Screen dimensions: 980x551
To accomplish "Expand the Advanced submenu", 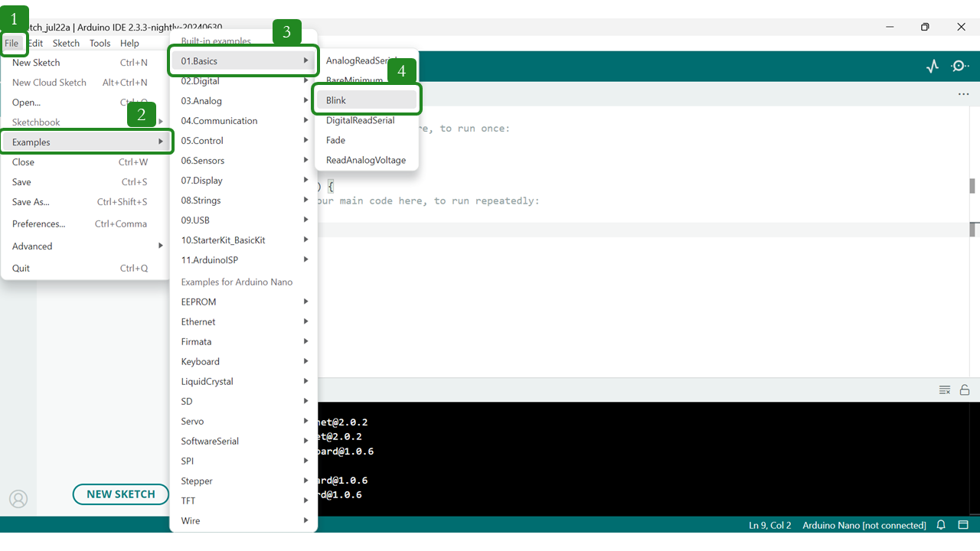I will point(84,246).
